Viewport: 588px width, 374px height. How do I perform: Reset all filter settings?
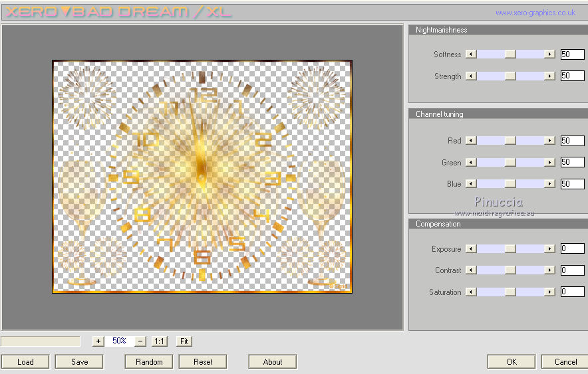(203, 361)
